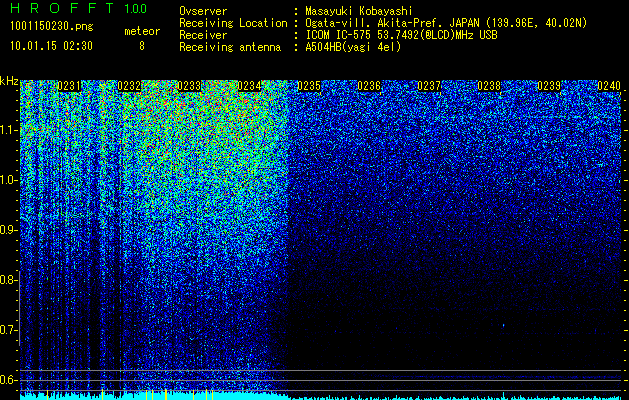Click the 1.0 frequency axis tick

coord(8,180)
